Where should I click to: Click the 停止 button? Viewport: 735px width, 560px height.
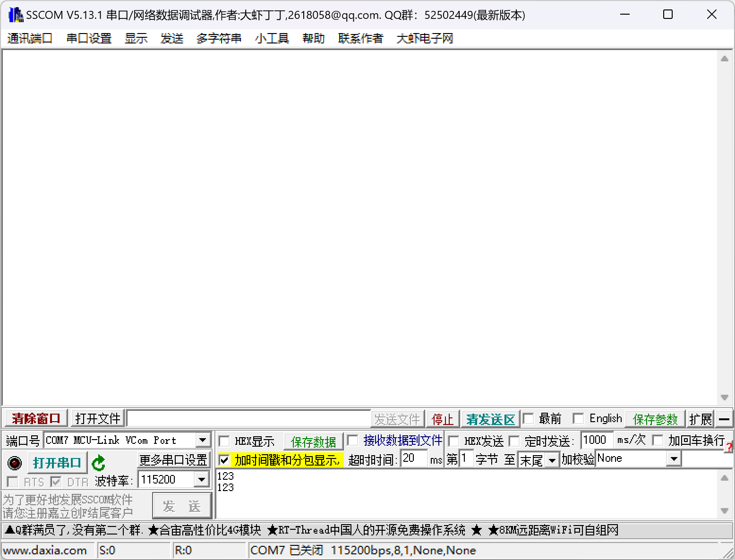pos(443,419)
